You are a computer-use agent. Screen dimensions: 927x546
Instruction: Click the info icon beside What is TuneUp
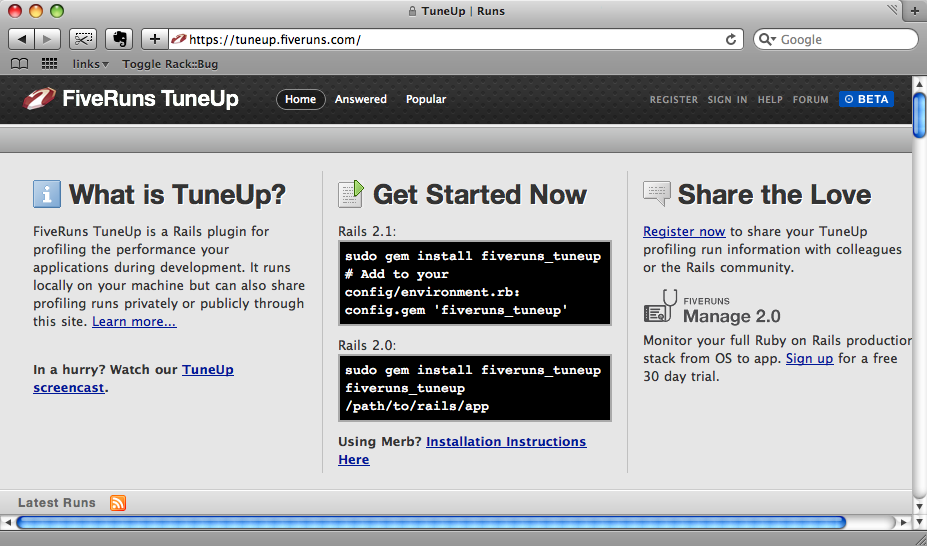47,194
